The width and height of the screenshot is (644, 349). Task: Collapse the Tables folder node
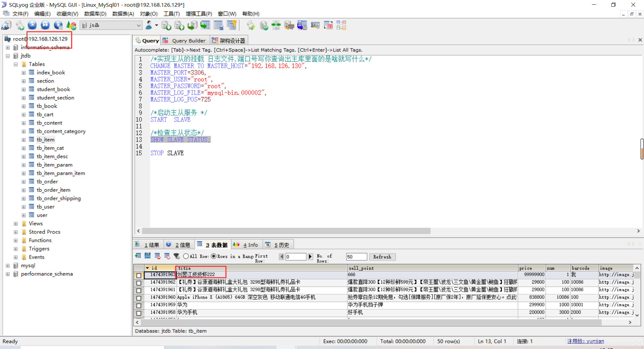(x=16, y=64)
